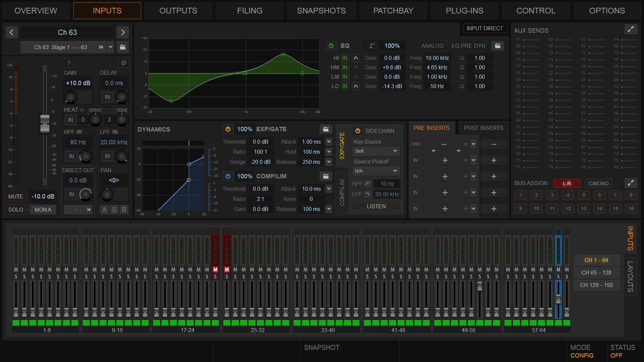Image resolution: width=644 pixels, height=362 pixels.
Task: Click sidechain LPF slope icon
Action: point(368,194)
